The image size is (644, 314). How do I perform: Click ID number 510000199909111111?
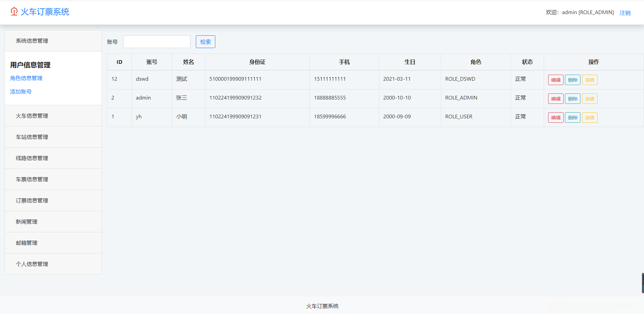coord(236,79)
